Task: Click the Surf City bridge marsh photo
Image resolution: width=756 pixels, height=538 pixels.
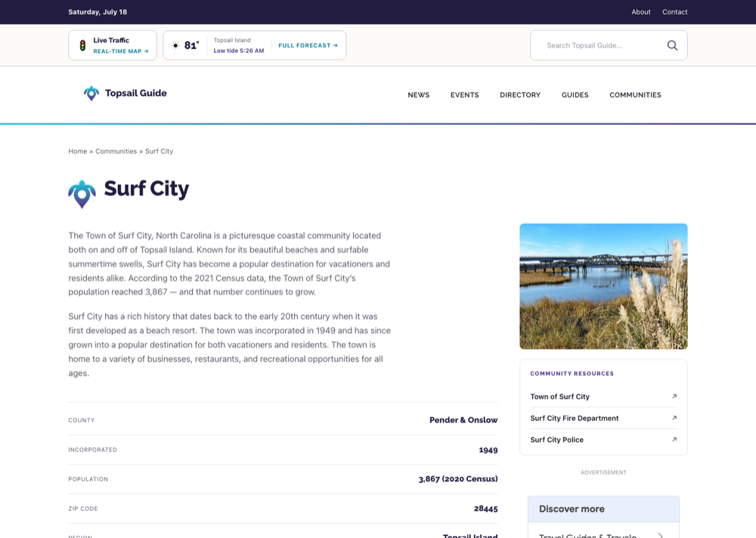Action: click(x=603, y=286)
